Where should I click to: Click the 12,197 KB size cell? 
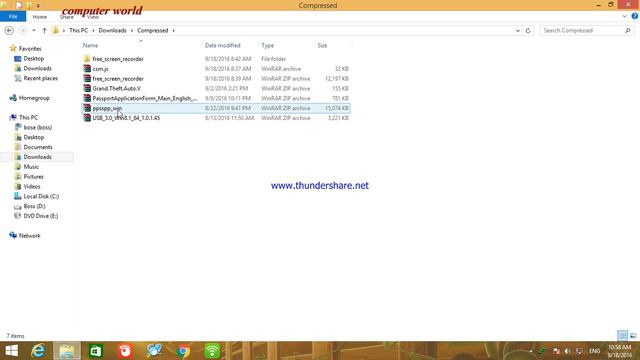click(337, 78)
